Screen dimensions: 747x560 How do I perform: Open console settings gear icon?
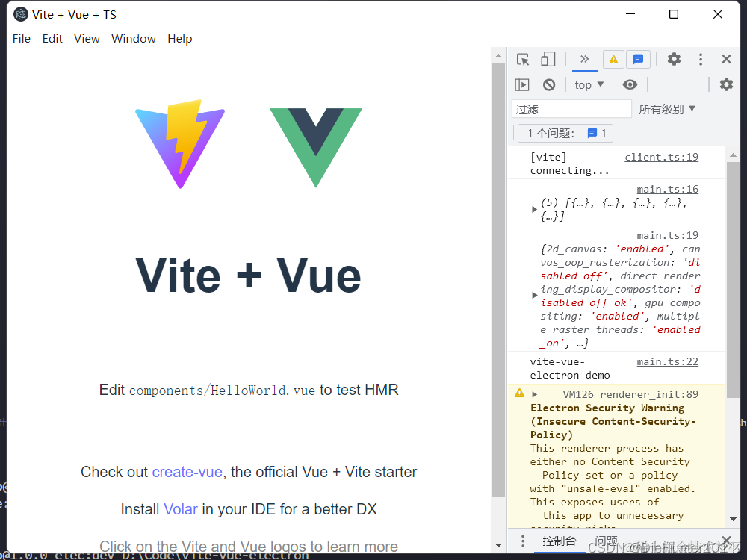click(x=726, y=85)
